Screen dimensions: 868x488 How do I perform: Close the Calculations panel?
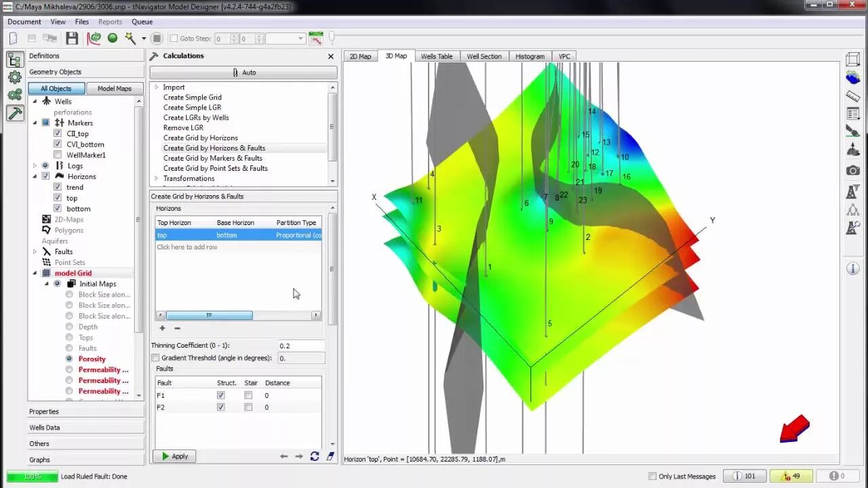coord(331,56)
